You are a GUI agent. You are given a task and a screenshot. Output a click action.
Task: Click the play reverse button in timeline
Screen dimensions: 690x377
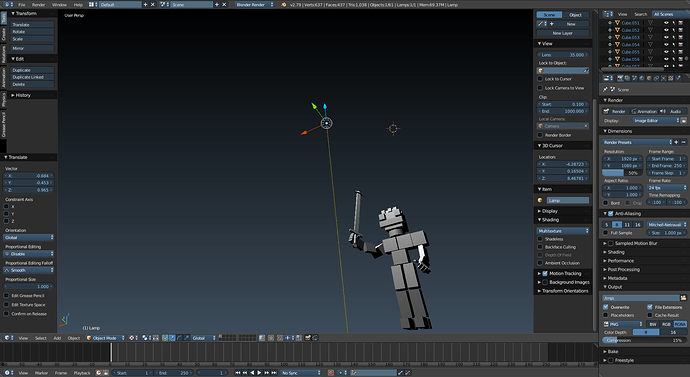pyautogui.click(x=252, y=373)
